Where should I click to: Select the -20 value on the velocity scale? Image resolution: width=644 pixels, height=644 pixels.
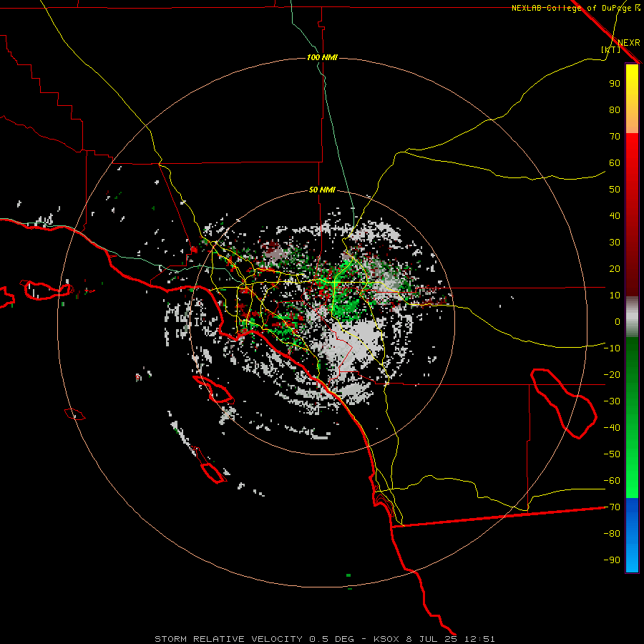click(x=612, y=374)
